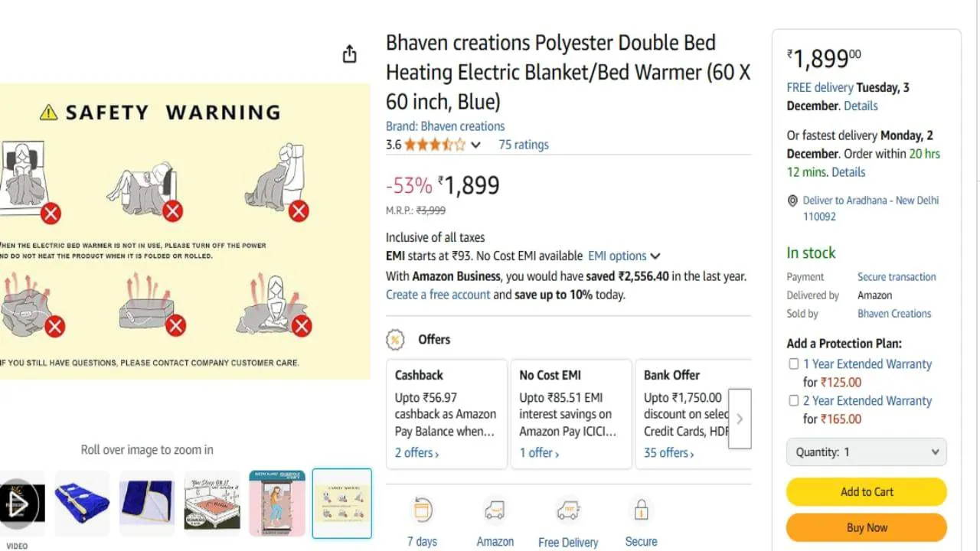Enable the 1 Year Extended Warranty checkbox

[794, 364]
